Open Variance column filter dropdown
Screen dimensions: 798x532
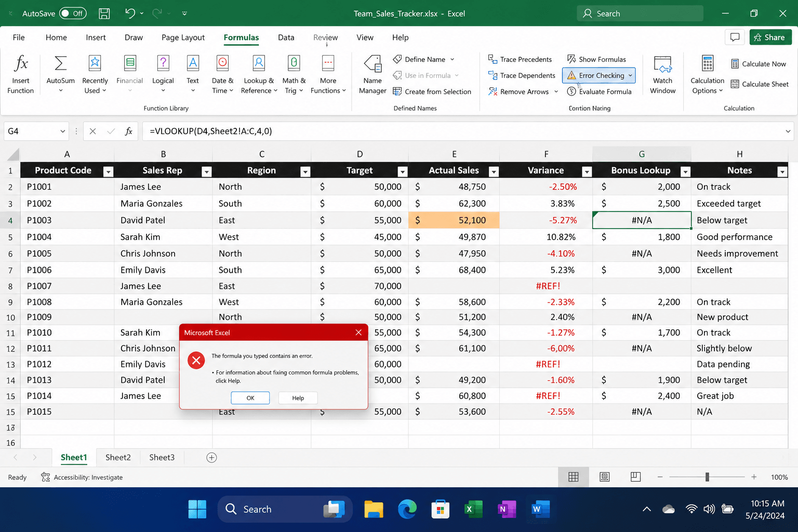coord(587,172)
